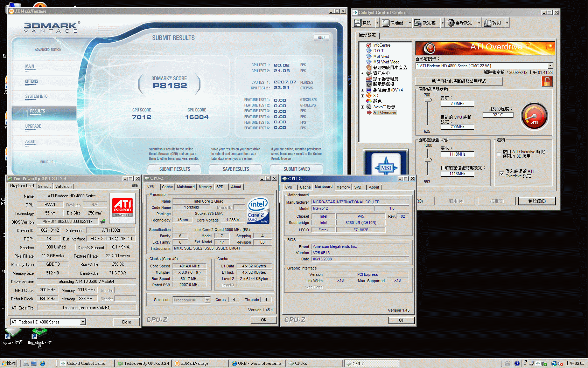Screen dimensions: 588x368
Task: Open OPTIONS in 3DMark Vantage sidebar
Action: pos(31,82)
